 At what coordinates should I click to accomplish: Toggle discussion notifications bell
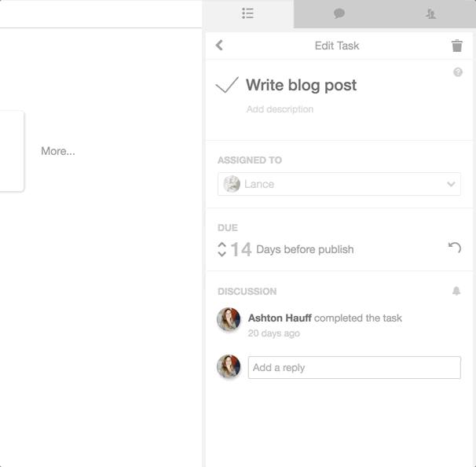click(456, 291)
